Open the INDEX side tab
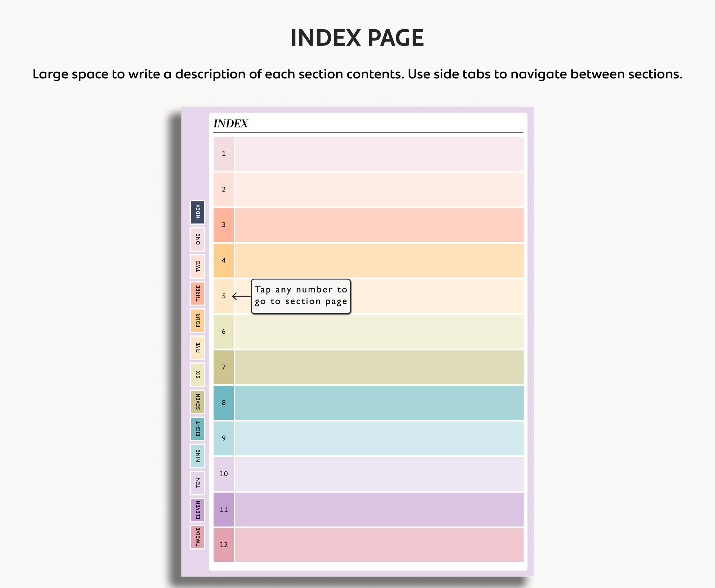This screenshot has width=715, height=588. coord(197,212)
